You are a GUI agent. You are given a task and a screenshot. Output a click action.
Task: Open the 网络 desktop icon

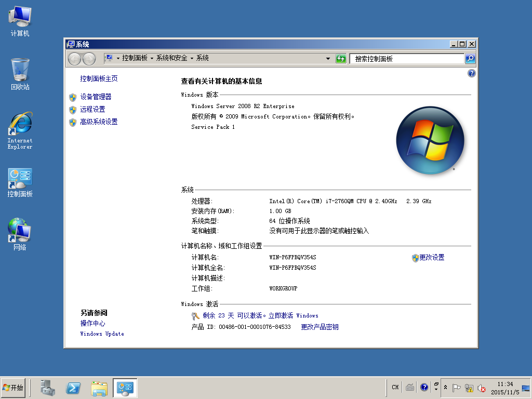20,234
